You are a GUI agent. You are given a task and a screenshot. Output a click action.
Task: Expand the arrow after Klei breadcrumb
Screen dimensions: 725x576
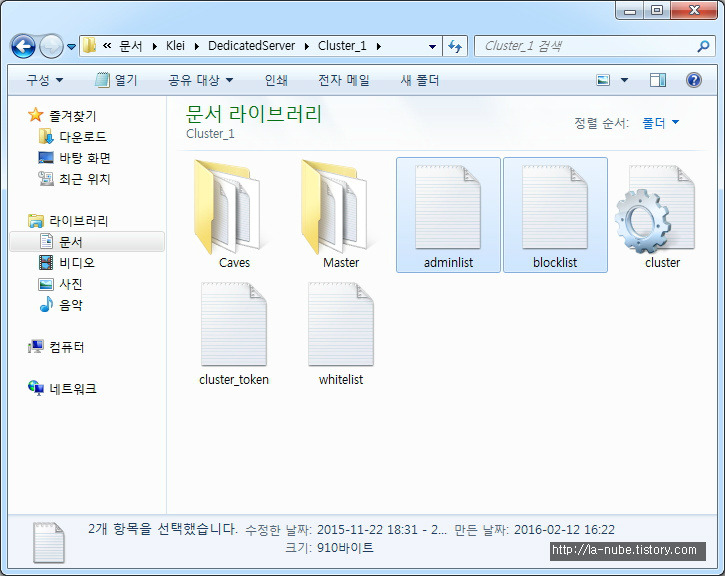pyautogui.click(x=197, y=46)
